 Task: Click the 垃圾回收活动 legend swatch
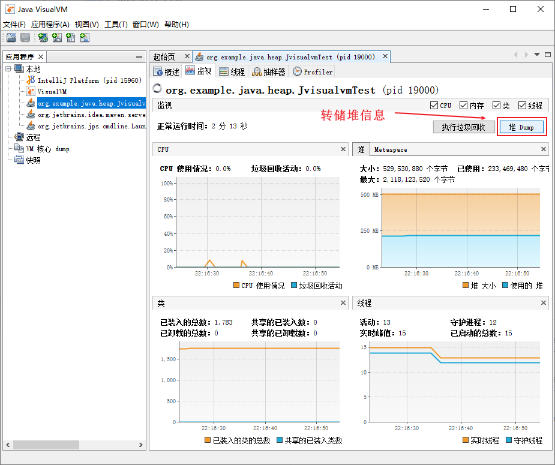pyautogui.click(x=293, y=285)
